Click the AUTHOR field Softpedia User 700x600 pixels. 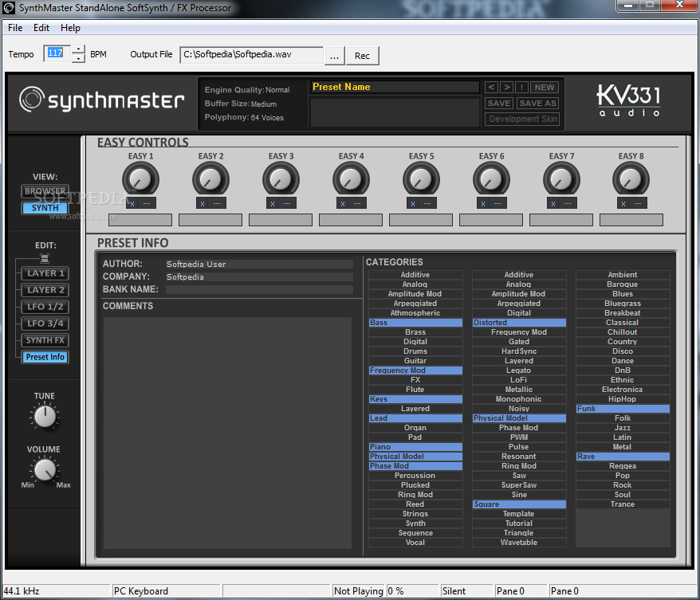[x=259, y=264]
